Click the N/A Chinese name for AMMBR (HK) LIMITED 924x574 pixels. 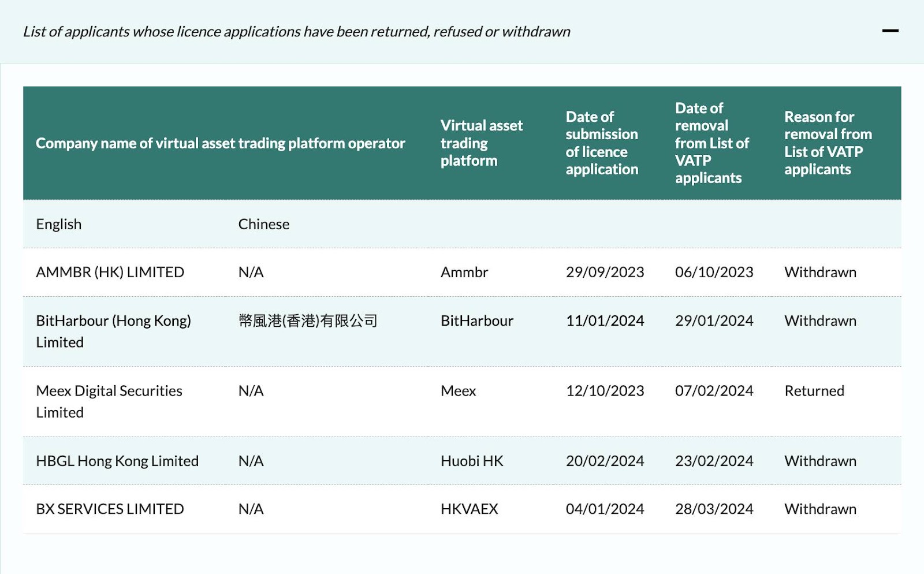pyautogui.click(x=251, y=272)
